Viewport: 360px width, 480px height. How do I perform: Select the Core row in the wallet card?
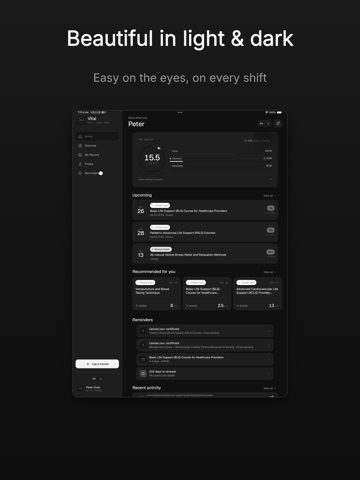tap(222, 151)
